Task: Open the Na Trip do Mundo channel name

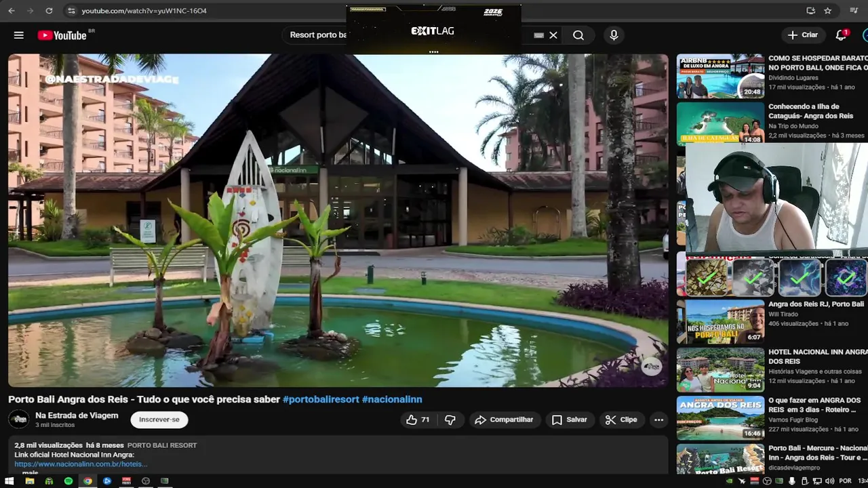Action: pos(793,126)
